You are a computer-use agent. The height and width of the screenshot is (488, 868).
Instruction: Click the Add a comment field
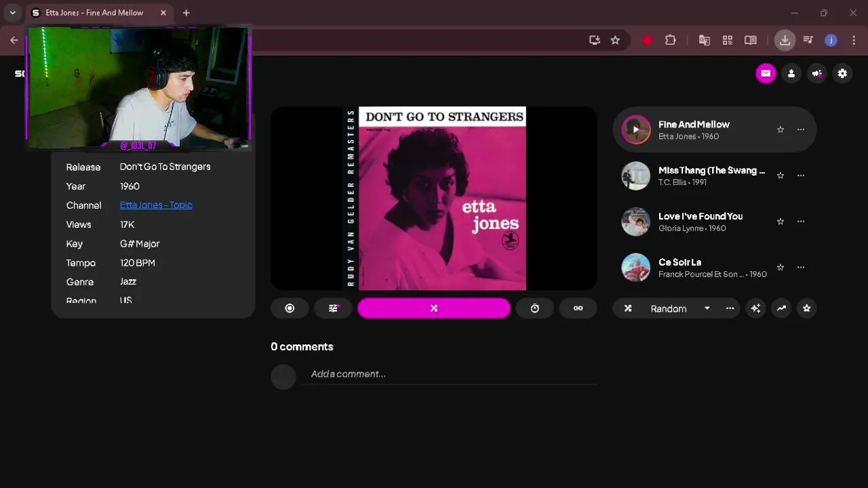[x=450, y=374]
